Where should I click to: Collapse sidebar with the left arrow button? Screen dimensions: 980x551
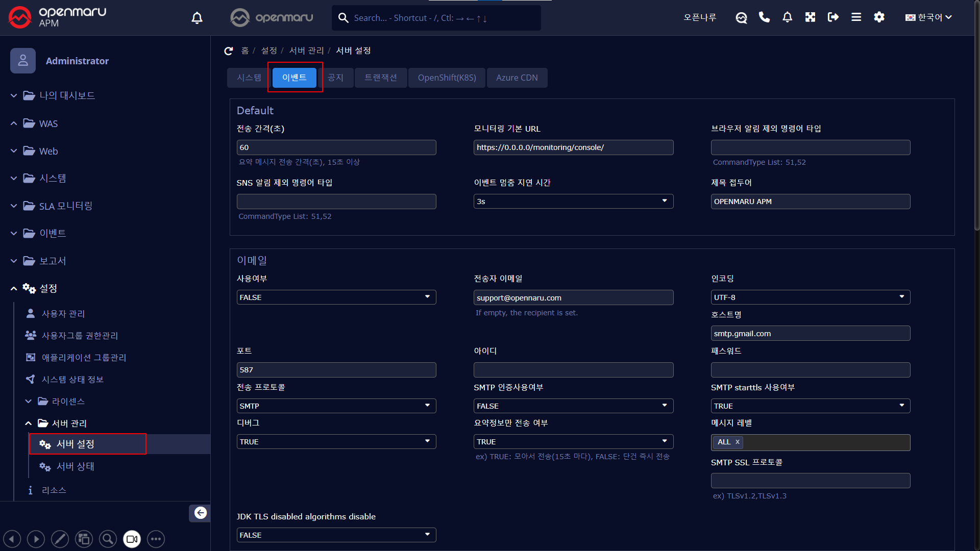point(200,513)
